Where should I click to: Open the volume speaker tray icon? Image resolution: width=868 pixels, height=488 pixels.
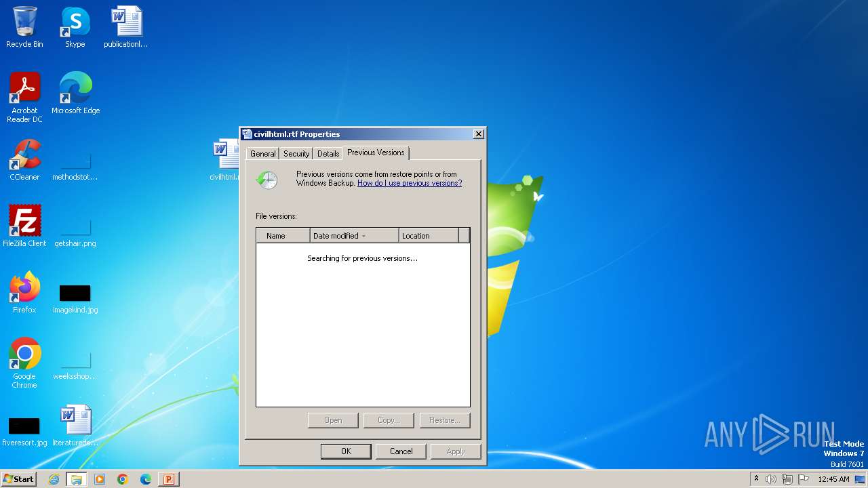[x=771, y=479]
